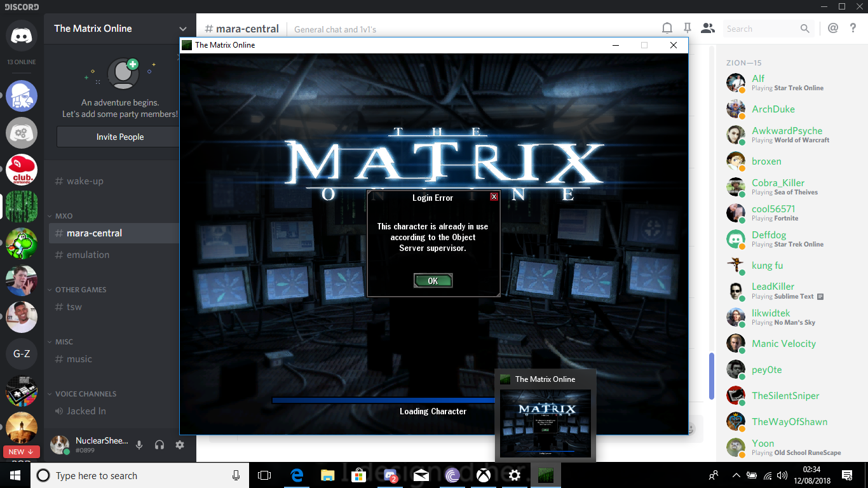The image size is (868, 488).
Task: Open pinned messages icon
Action: tap(687, 29)
